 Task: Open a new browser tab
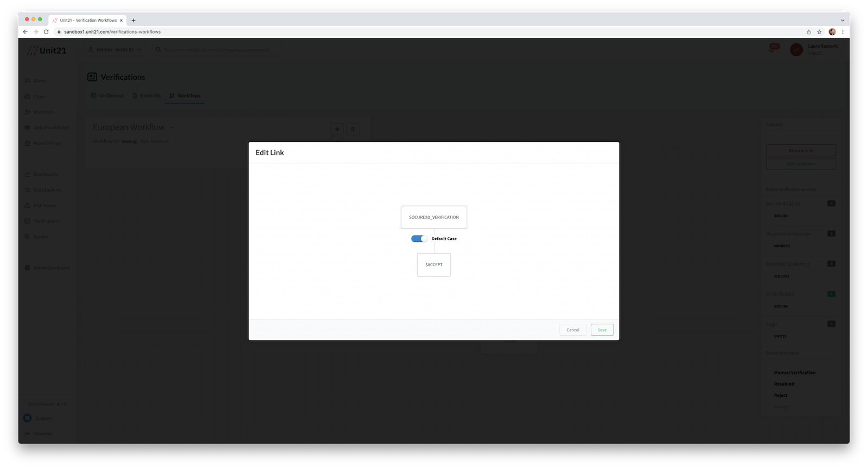[x=133, y=21]
